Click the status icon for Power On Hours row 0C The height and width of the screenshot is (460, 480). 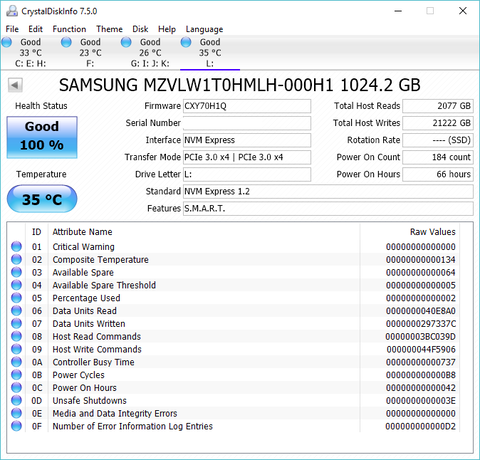pyautogui.click(x=16, y=388)
